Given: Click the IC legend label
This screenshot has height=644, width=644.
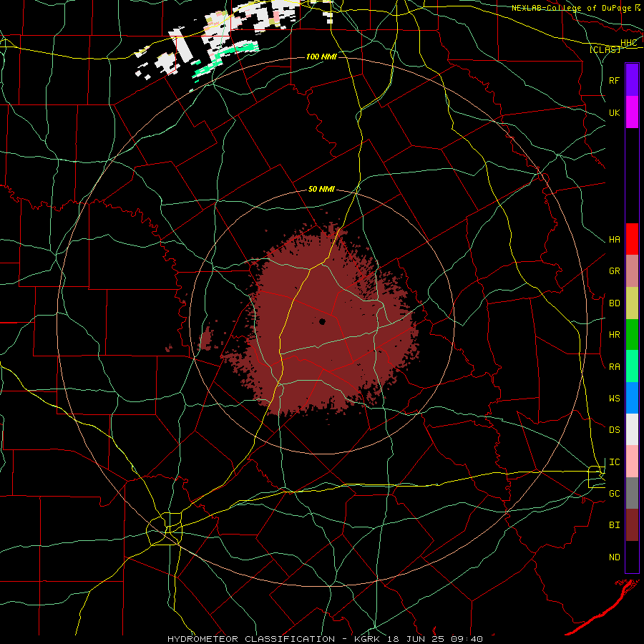Looking at the screenshot, I should 615,462.
